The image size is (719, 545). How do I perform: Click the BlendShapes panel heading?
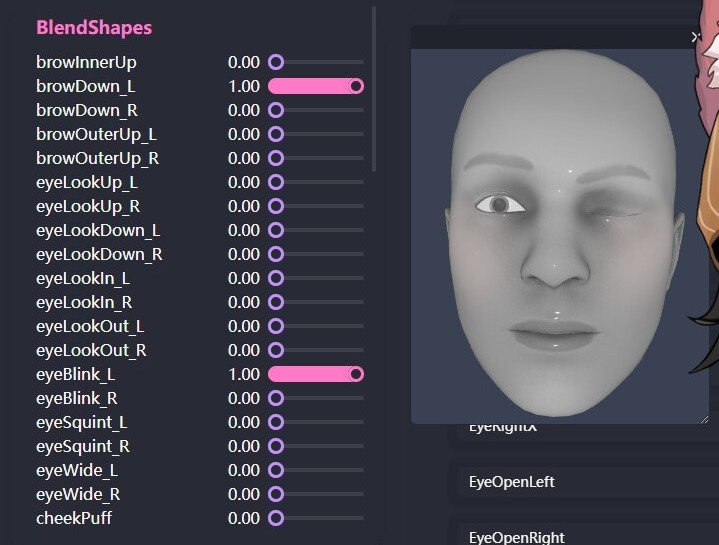[x=94, y=28]
